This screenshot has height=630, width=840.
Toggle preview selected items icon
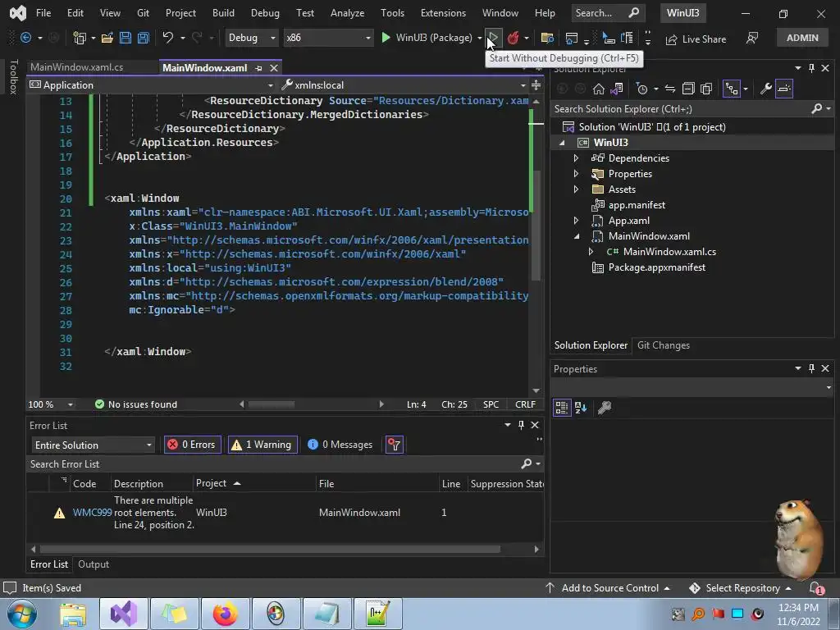(784, 89)
